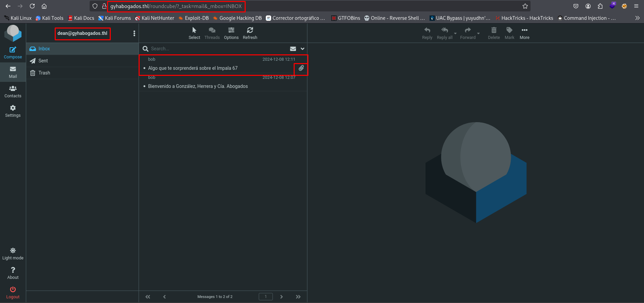Open the Contacts section
This screenshot has height=303, width=644.
13,91
